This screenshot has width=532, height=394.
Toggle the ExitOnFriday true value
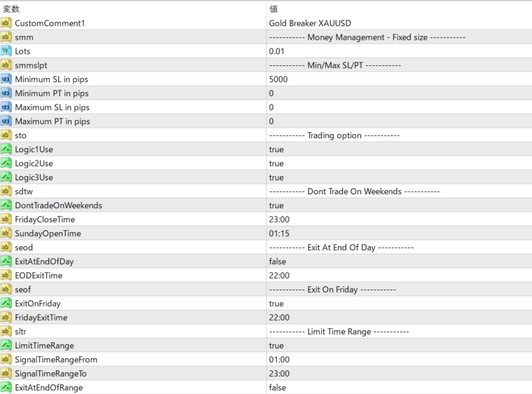pyautogui.click(x=276, y=304)
